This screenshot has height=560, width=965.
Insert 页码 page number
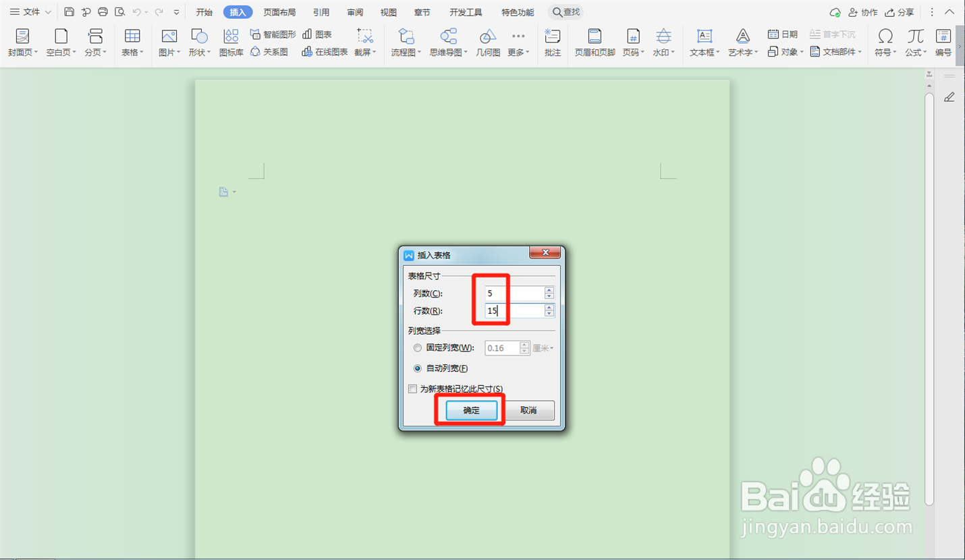633,43
